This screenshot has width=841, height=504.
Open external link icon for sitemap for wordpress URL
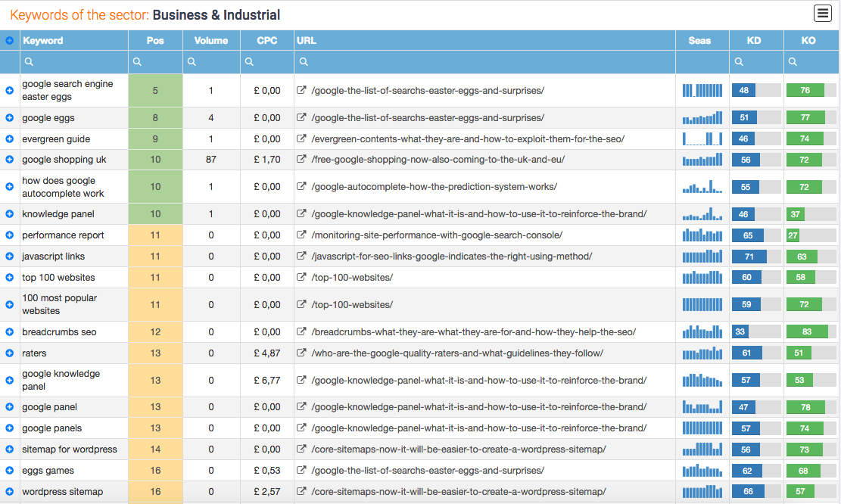coord(301,449)
